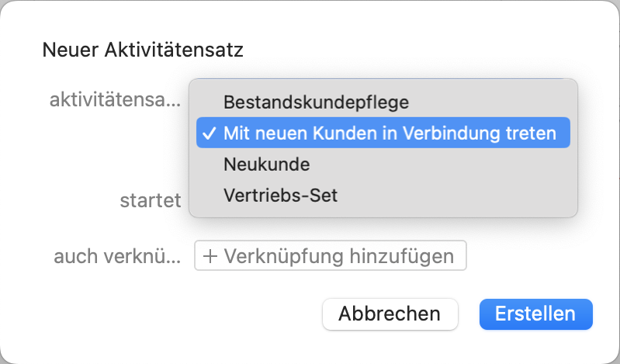The width and height of the screenshot is (620, 364).
Task: Add a link via Verknüpfung hinzufügen
Action: [331, 256]
